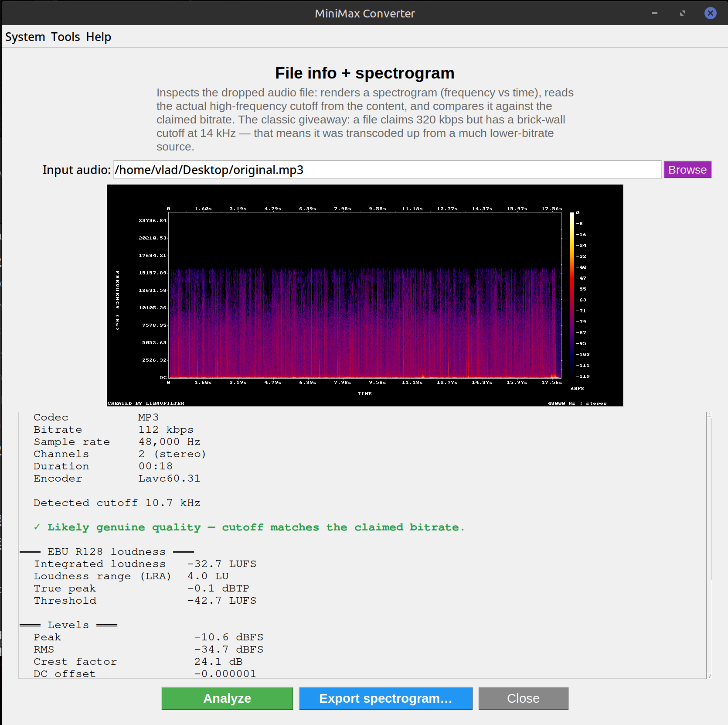Click the Browse button
The width and height of the screenshot is (728, 725).
click(x=687, y=170)
